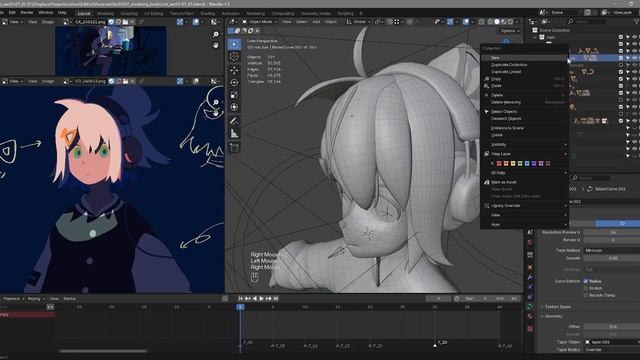
Task: Open the Library Override submenu
Action: (524, 206)
